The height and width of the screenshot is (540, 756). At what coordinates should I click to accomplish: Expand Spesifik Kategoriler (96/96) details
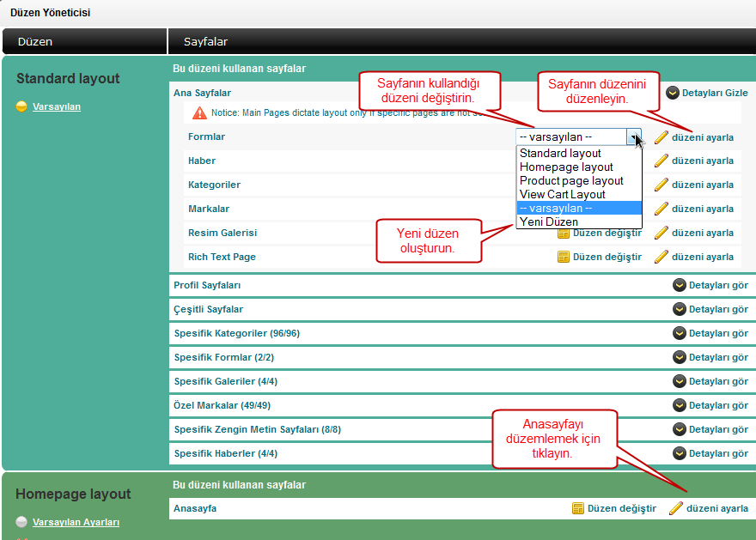[x=679, y=333]
